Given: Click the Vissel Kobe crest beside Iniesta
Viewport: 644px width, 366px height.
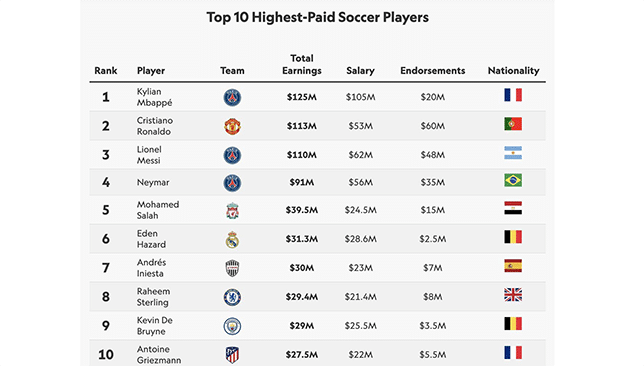Looking at the screenshot, I should point(232,268).
